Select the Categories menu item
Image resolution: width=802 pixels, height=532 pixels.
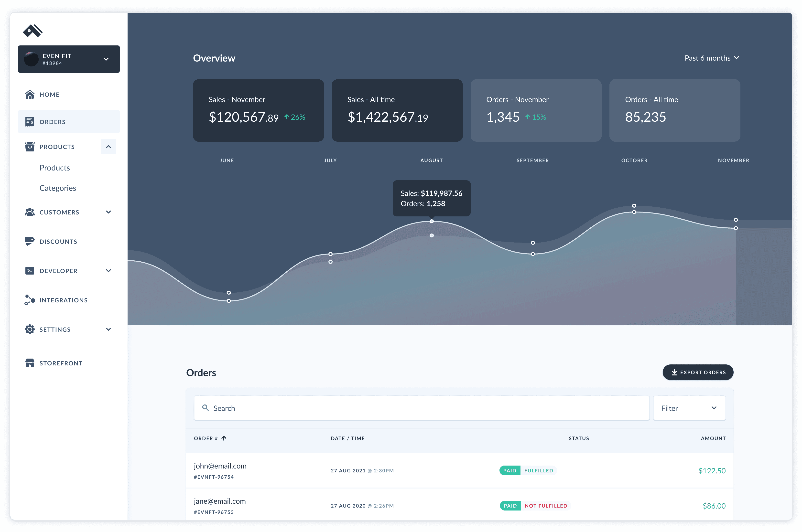point(58,188)
